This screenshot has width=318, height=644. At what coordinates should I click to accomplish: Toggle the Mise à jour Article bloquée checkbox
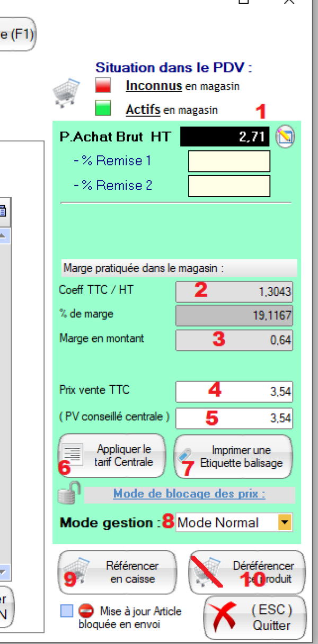67,611
